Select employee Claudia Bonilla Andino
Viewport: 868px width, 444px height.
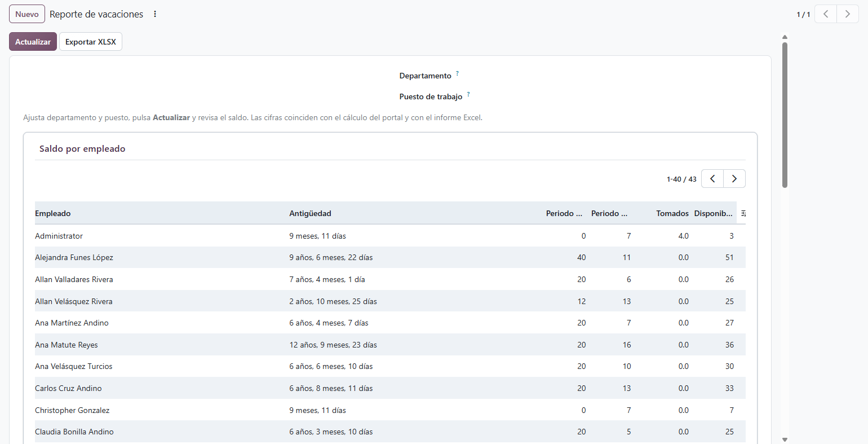pyautogui.click(x=390, y=432)
